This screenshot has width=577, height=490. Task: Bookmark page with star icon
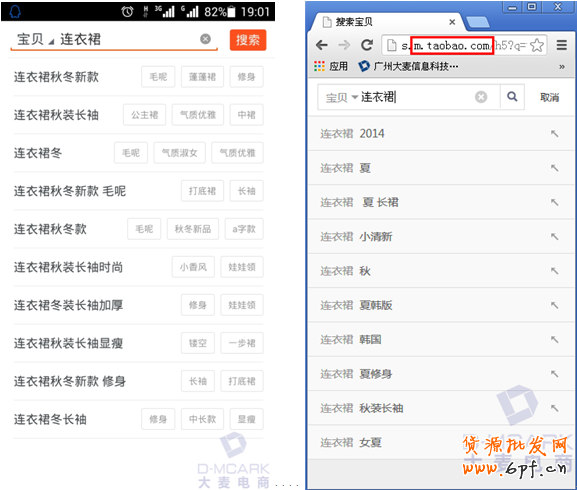pos(537,46)
